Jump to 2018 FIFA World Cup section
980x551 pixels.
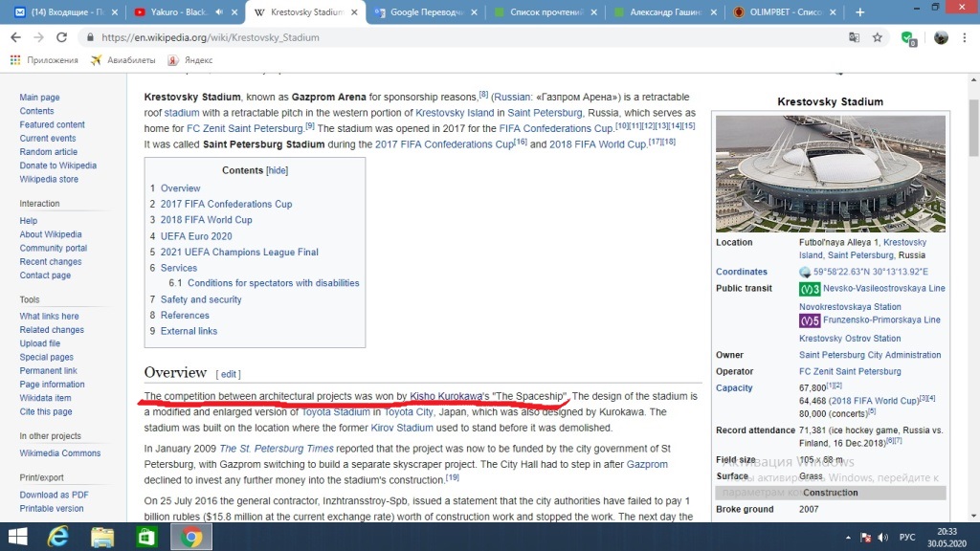pos(207,220)
